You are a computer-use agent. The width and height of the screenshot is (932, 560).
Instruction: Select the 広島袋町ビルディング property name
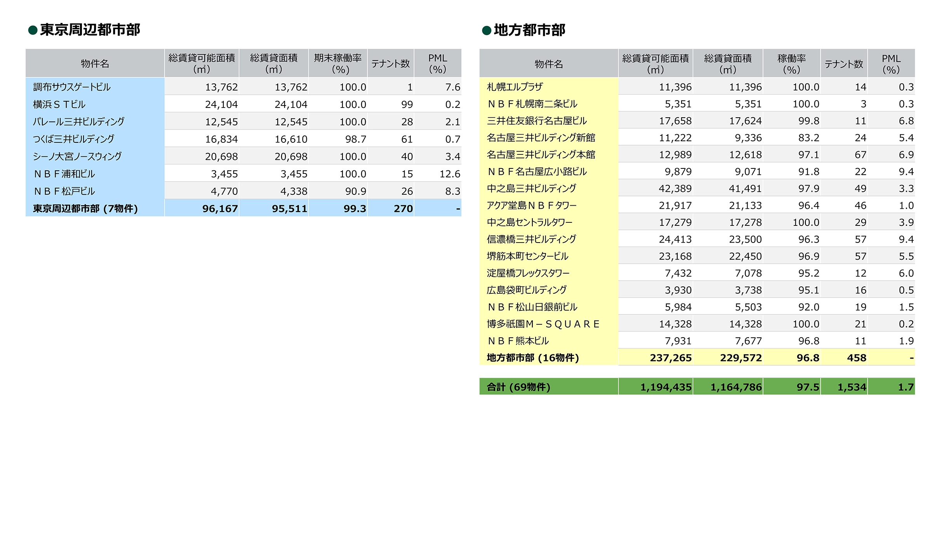point(527,290)
